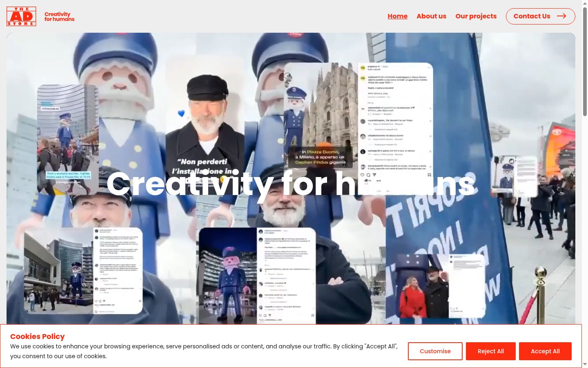
Task: Go to About us page
Action: pyautogui.click(x=431, y=16)
